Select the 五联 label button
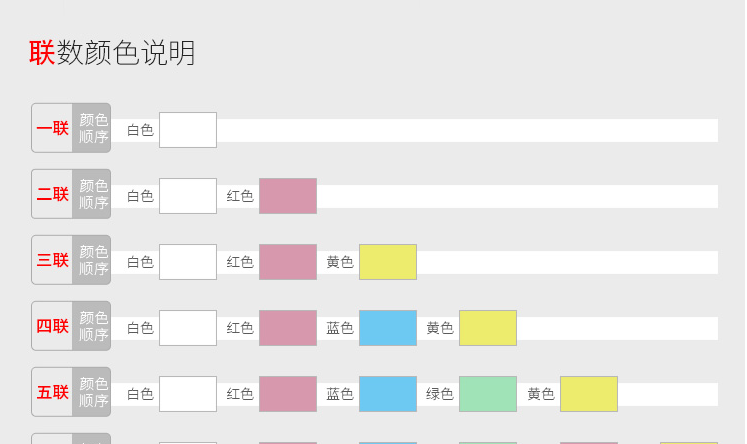The image size is (747, 444). [52, 392]
